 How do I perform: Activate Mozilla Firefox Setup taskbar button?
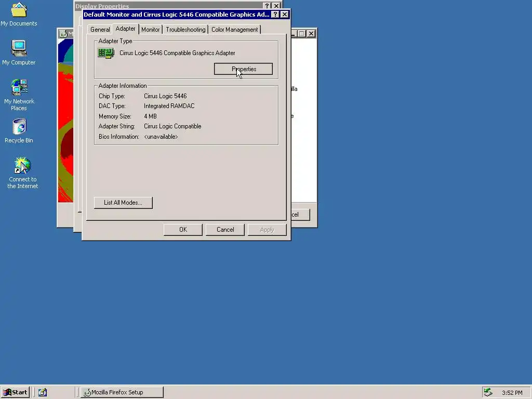122,392
